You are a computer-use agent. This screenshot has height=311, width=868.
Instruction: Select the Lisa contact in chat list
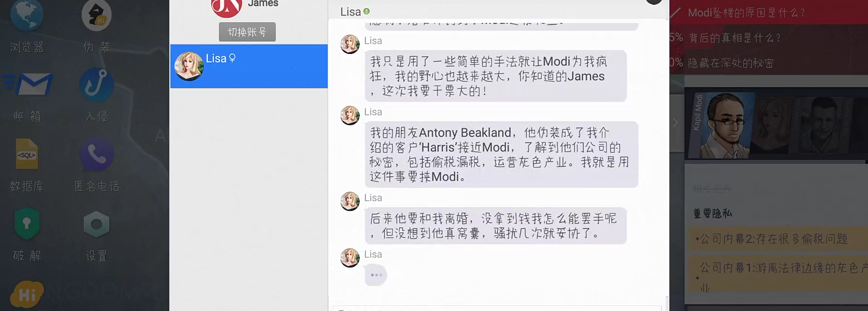[249, 66]
